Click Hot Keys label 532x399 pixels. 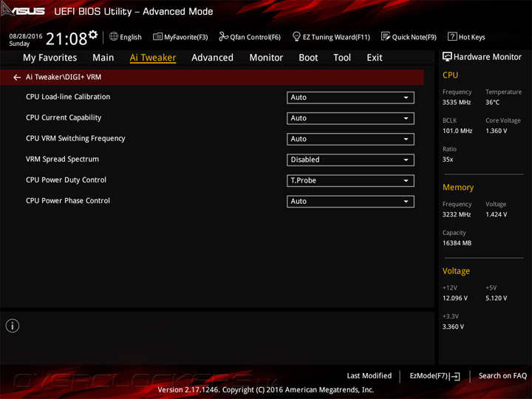tap(472, 37)
